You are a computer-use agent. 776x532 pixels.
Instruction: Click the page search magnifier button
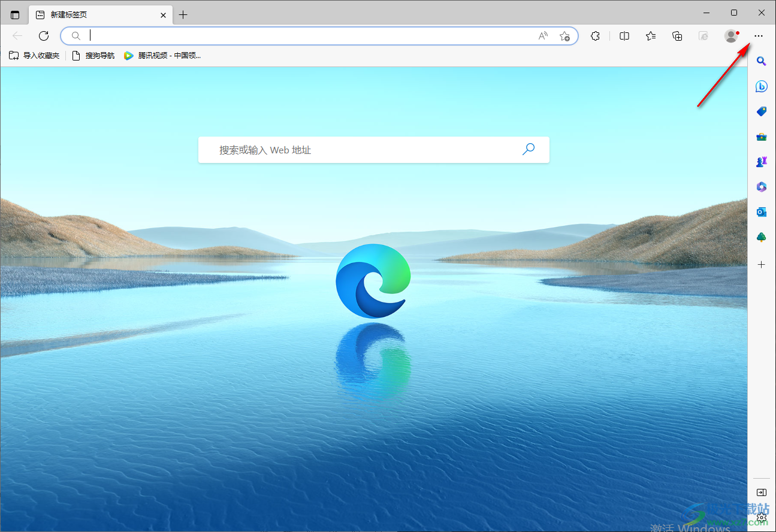[x=529, y=149]
